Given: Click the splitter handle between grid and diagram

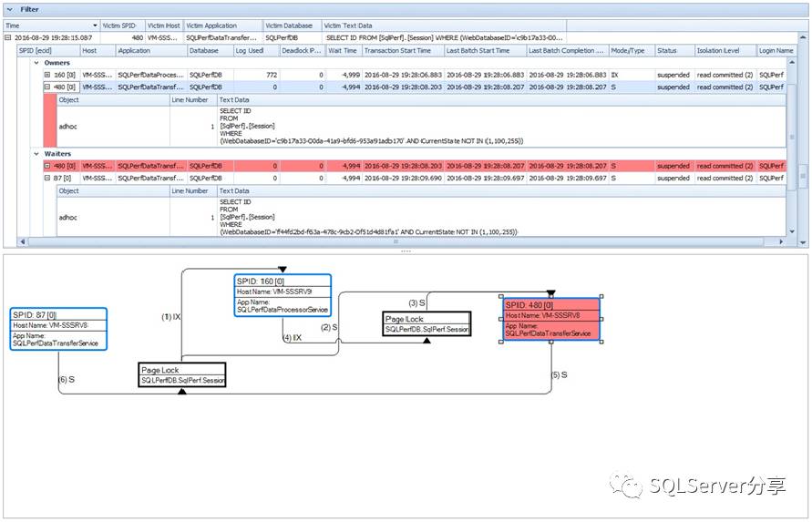Looking at the screenshot, I should click(x=406, y=251).
